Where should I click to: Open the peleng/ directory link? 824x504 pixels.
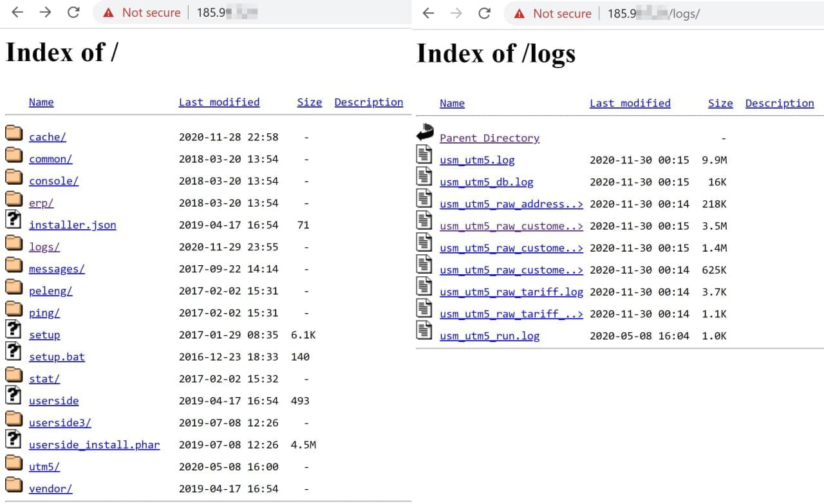tap(50, 291)
